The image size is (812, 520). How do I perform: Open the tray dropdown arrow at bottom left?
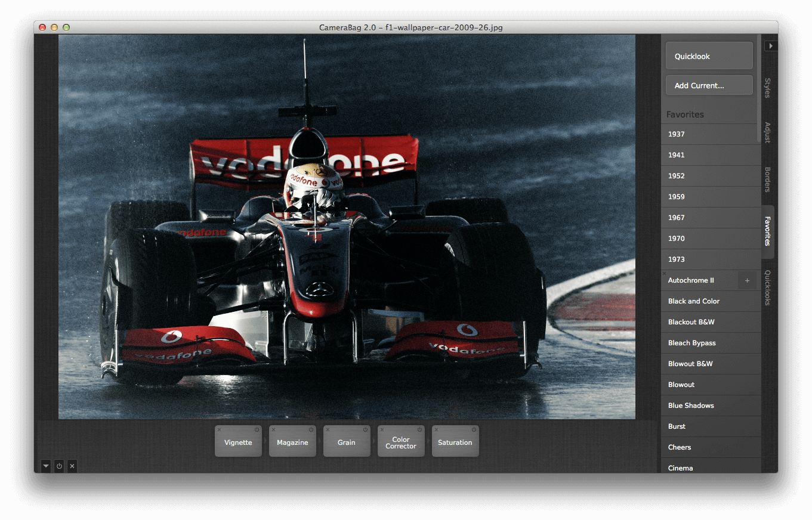coord(46,466)
